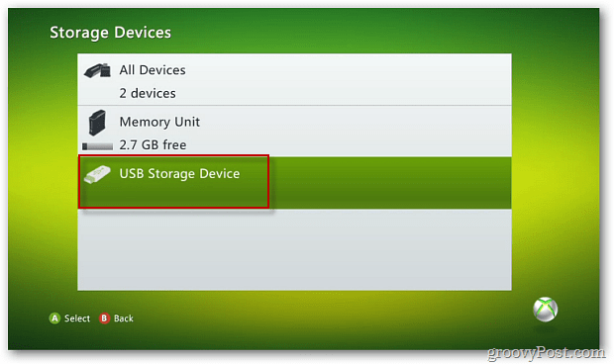Choose USB Storage Device text
The width and height of the screenshot is (614, 364).
[x=179, y=174]
